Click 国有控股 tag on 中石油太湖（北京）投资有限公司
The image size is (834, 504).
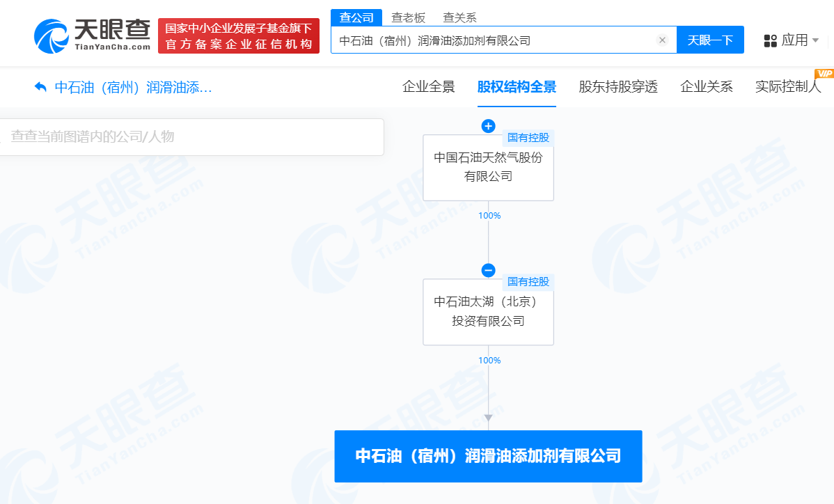(528, 282)
